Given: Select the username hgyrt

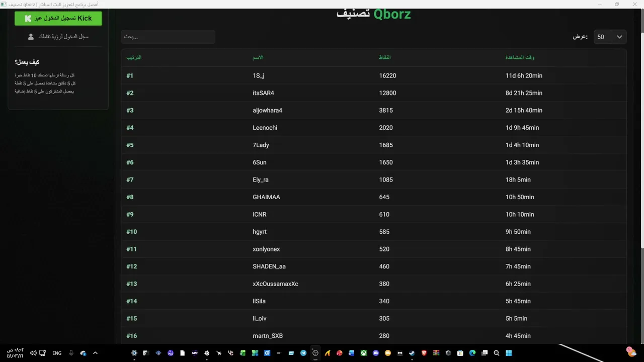Looking at the screenshot, I should click(x=260, y=232).
